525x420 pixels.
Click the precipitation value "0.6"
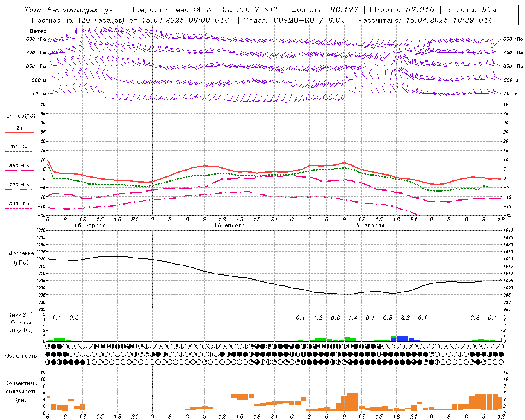[335, 317]
